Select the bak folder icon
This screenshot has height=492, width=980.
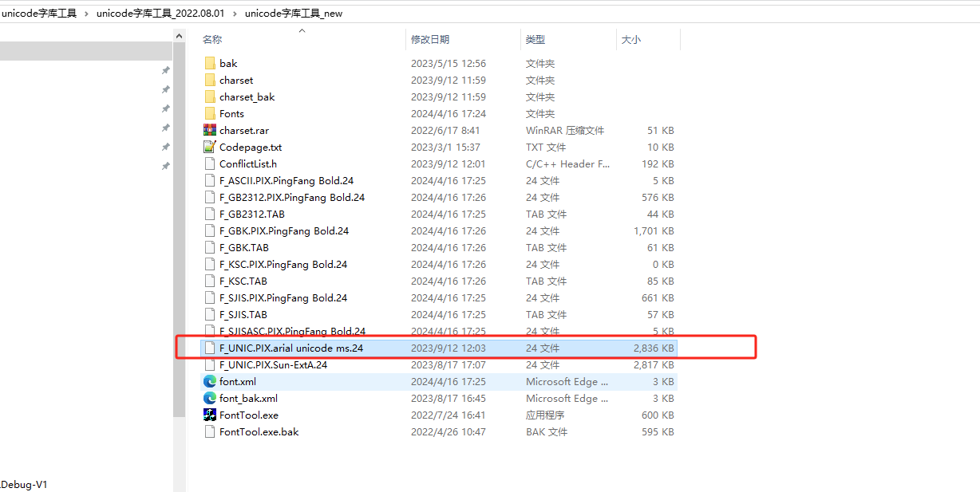tap(210, 63)
